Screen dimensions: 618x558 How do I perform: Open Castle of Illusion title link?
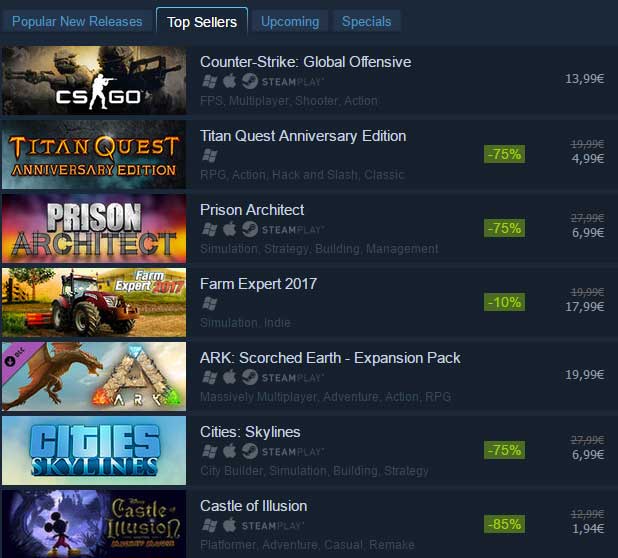pos(253,506)
